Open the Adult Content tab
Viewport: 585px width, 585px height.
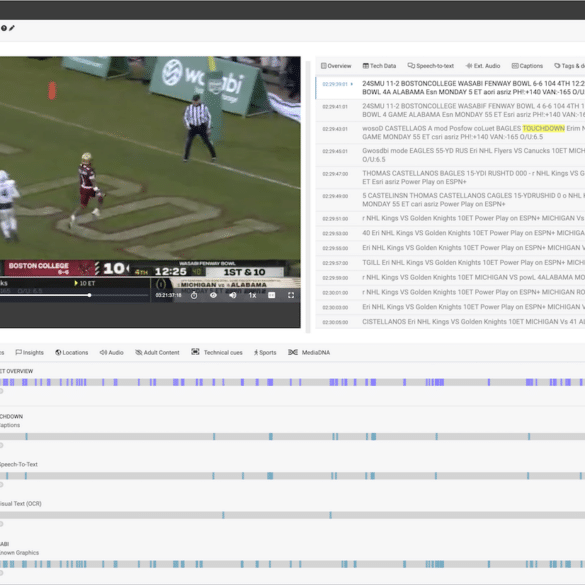pos(157,352)
